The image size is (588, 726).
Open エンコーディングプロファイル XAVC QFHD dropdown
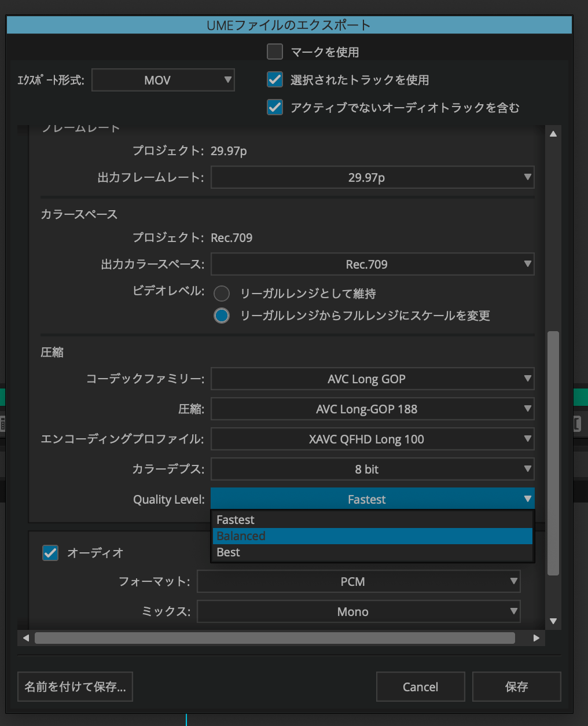click(x=372, y=439)
